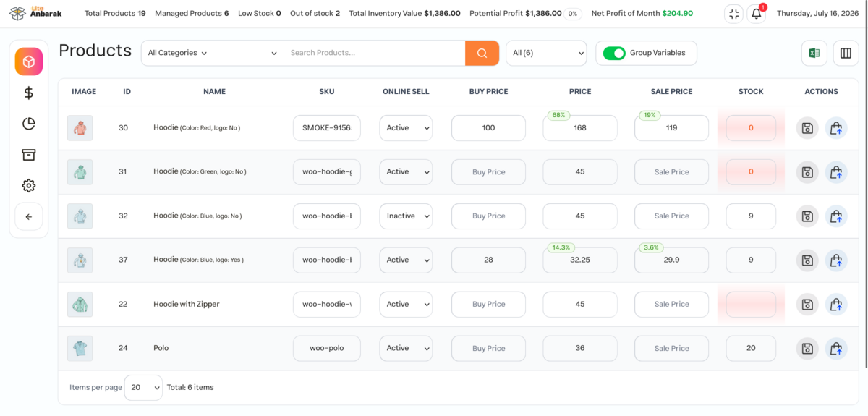Image resolution: width=868 pixels, height=416 pixels.
Task: Click the red Hoodie product thumbnail
Action: point(80,128)
